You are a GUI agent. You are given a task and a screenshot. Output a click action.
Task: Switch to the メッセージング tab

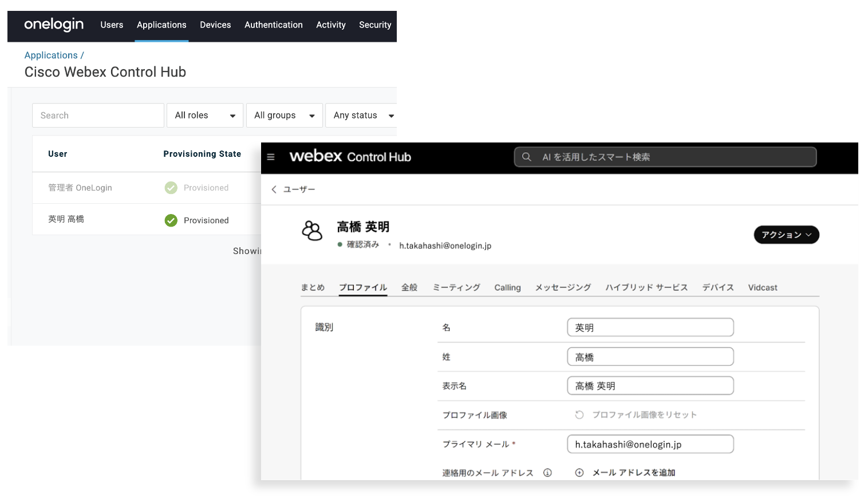point(563,287)
